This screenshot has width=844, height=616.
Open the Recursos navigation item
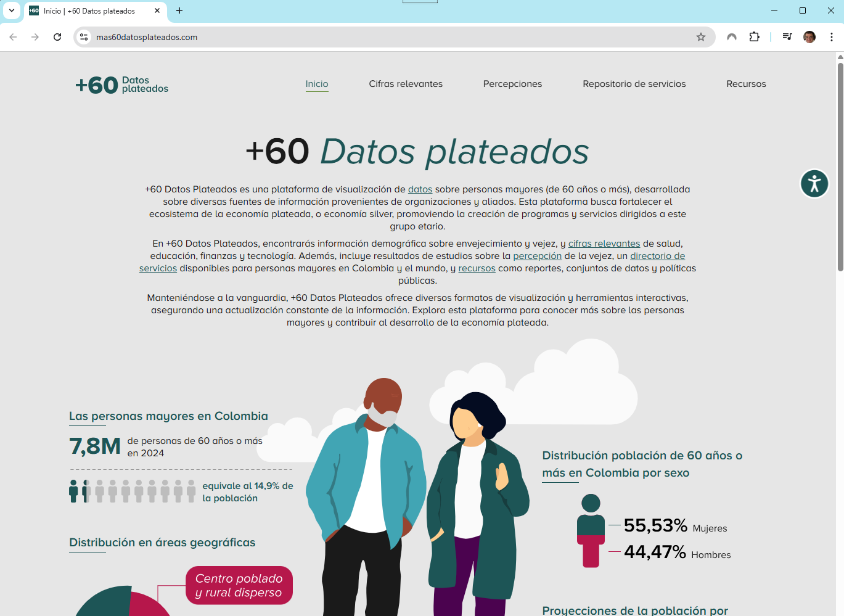tap(746, 84)
